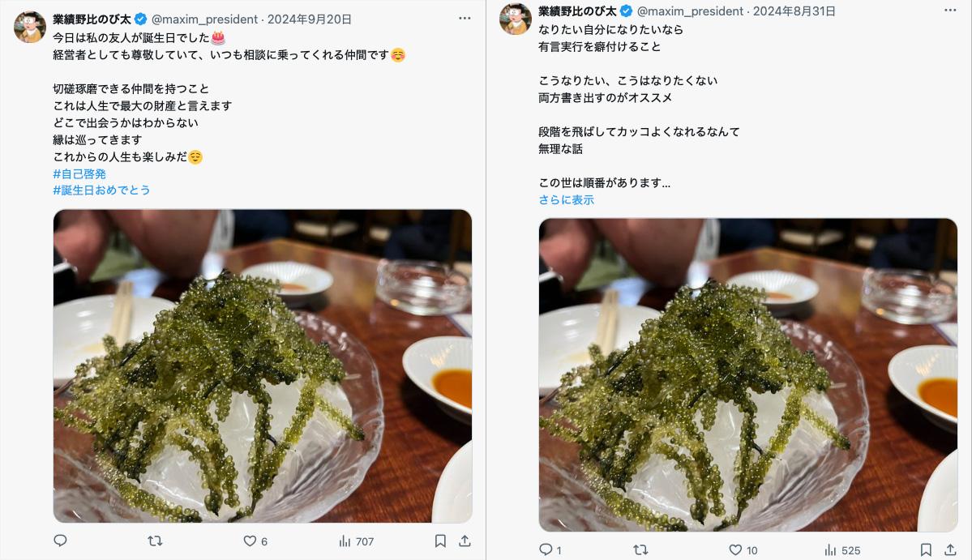The height and width of the screenshot is (560, 972).
Task: Open the #自己啓発 hashtag link
Action: 79,174
